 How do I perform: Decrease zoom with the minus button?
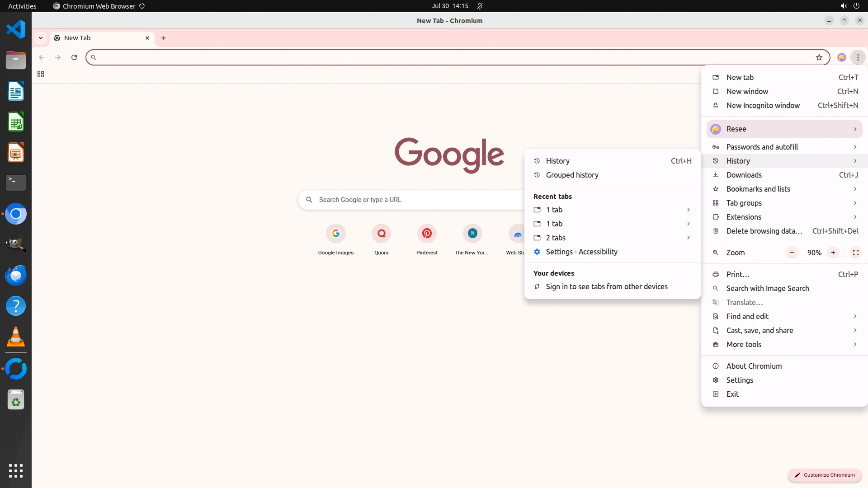792,253
